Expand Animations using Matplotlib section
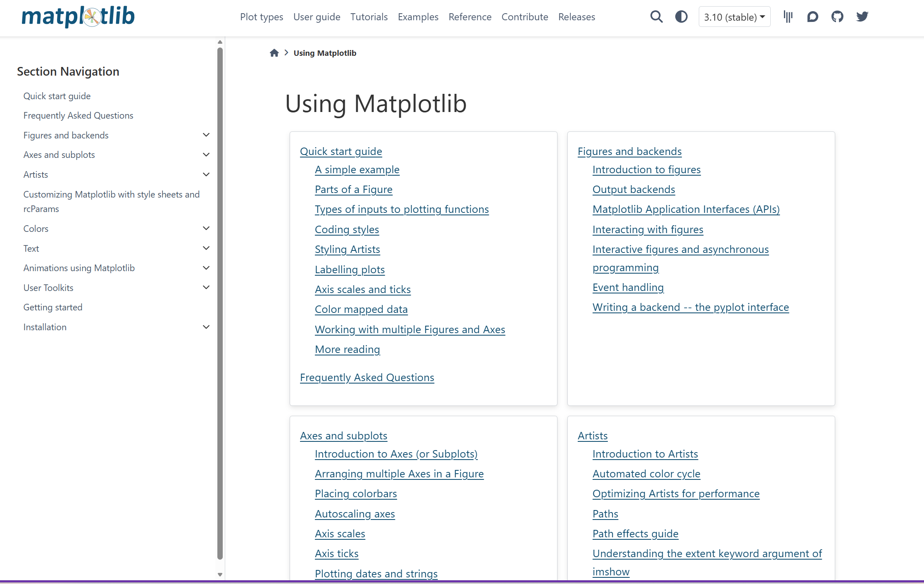The image size is (924, 584). tap(206, 268)
